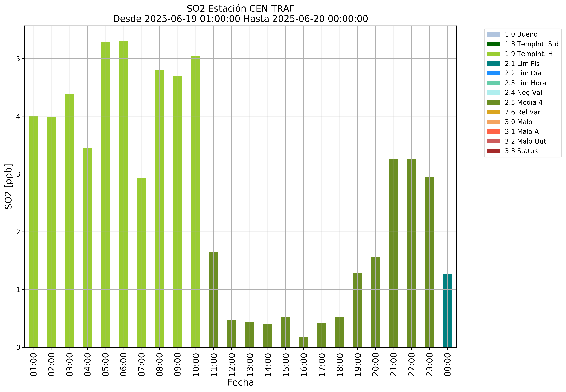Click the 05:00 x-axis tick label
The width and height of the screenshot is (566, 392).
[x=106, y=364]
